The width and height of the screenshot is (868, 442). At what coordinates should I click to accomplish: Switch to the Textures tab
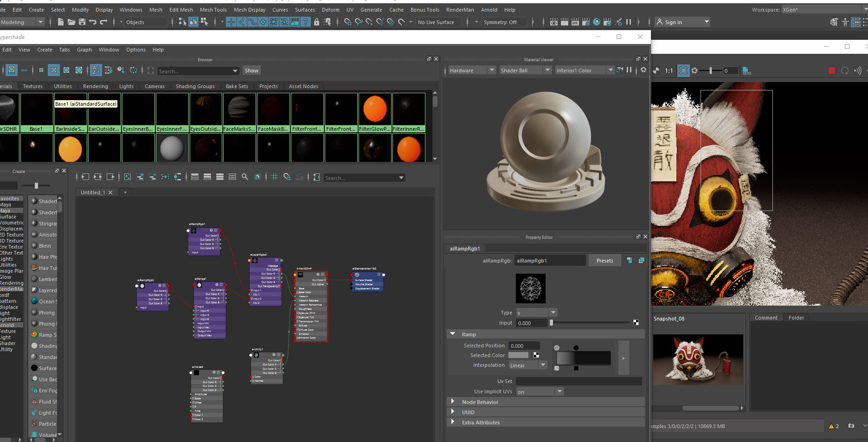click(32, 86)
